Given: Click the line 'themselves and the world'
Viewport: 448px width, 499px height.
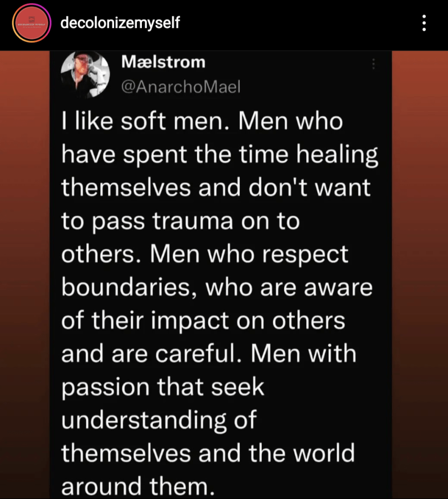Looking at the screenshot, I should click(208, 453).
